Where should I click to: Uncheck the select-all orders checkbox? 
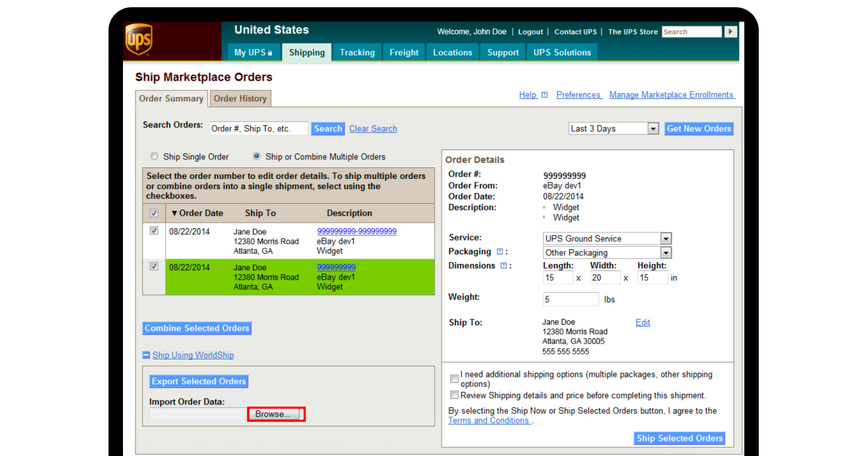(154, 214)
